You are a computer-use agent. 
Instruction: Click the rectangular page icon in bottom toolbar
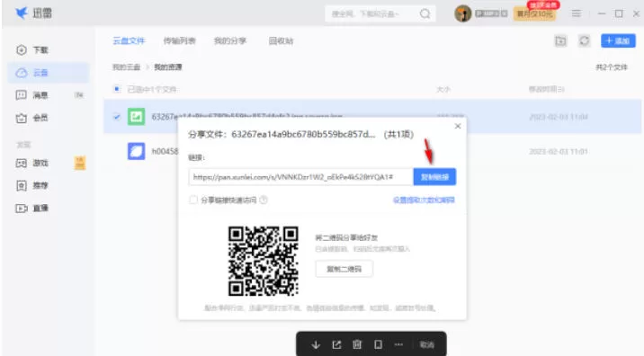click(x=378, y=344)
